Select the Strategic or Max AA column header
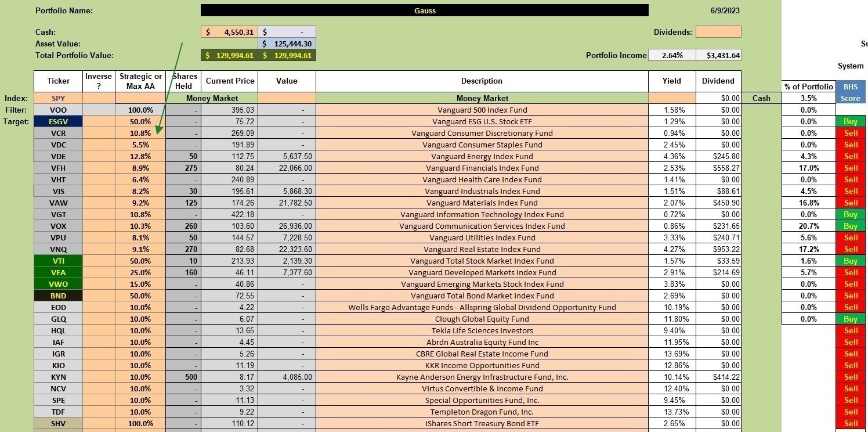The width and height of the screenshot is (868, 432). pyautogui.click(x=140, y=81)
